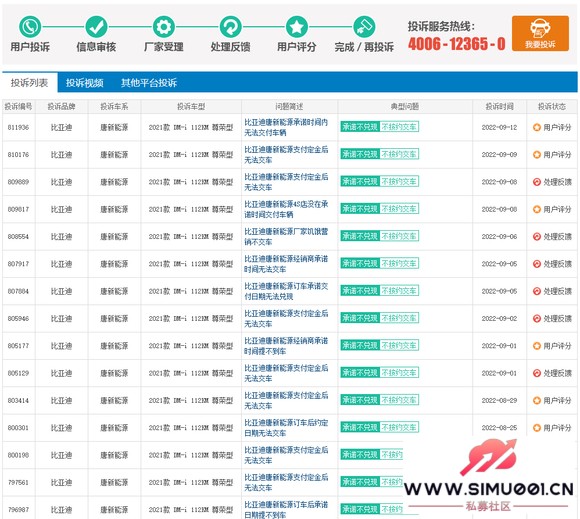Open the 厂家饥饿营销不交车 complaint link

point(286,236)
